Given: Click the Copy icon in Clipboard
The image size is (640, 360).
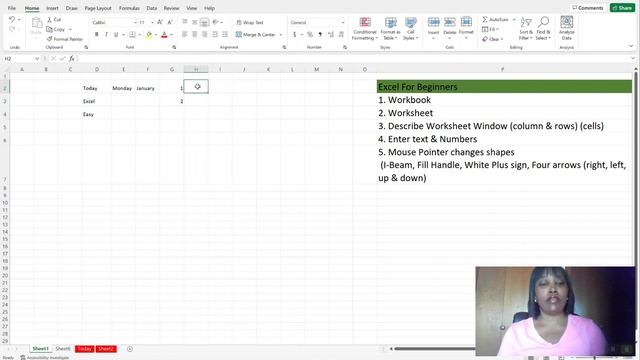Looking at the screenshot, I should click(49, 29).
